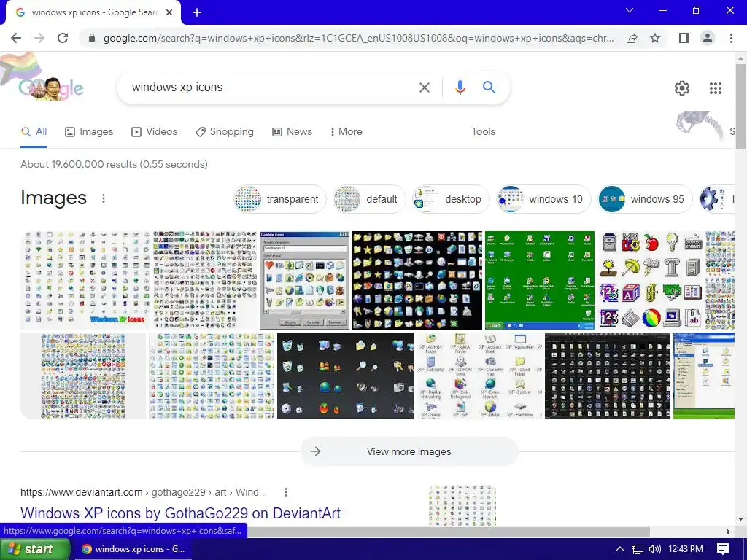Filter images by the desktop chip

pyautogui.click(x=451, y=199)
